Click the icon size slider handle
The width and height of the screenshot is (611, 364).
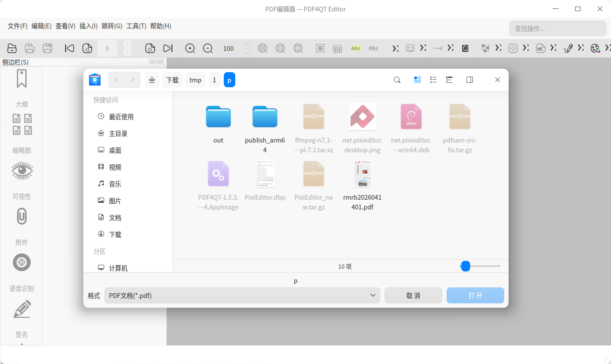pyautogui.click(x=465, y=266)
